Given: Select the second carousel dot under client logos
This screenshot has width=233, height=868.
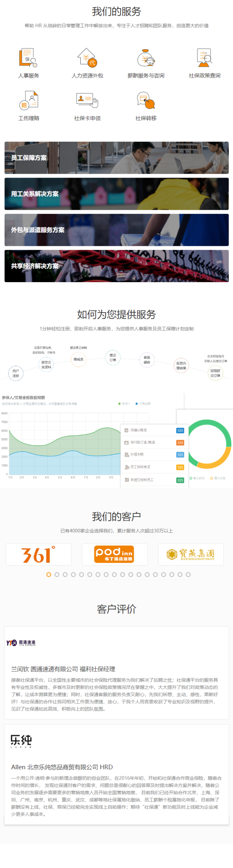Looking at the screenshot, I should pos(57,574).
